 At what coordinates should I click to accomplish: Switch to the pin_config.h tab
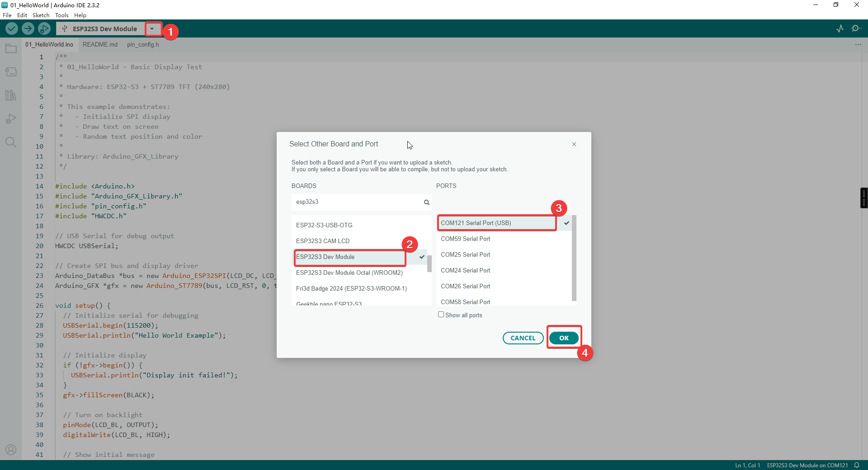click(143, 44)
